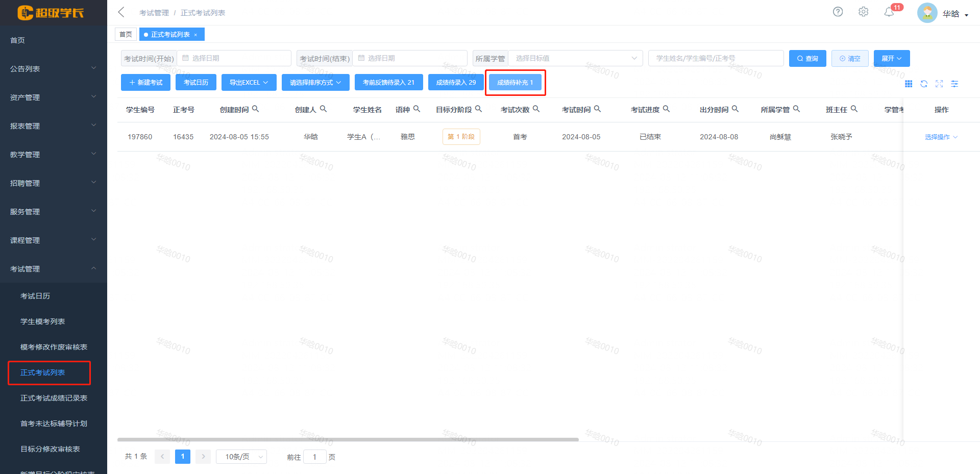
Task: Click the 选择操作 action dropdown
Action: pyautogui.click(x=941, y=136)
